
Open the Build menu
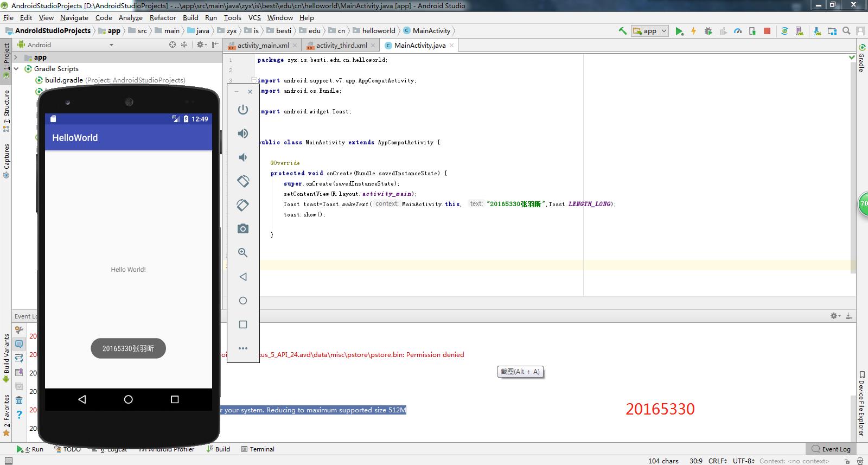(x=190, y=17)
